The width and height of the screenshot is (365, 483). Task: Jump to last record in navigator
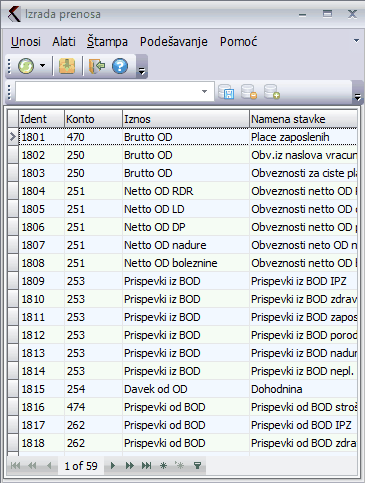[x=146, y=466]
